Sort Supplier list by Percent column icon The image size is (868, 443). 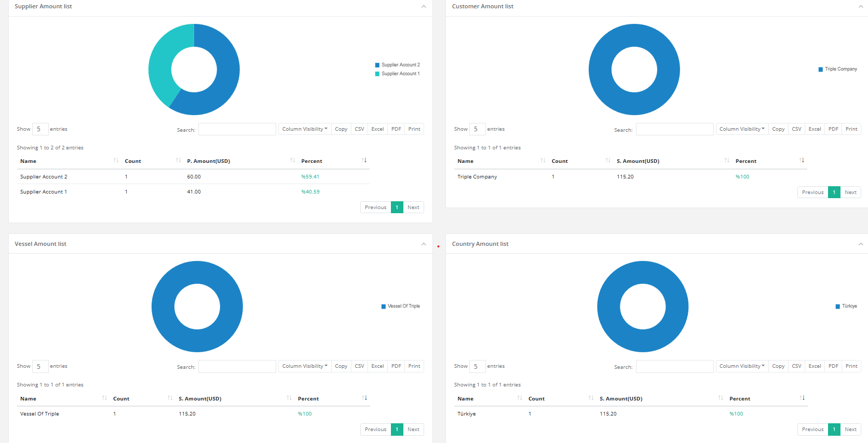pyautogui.click(x=364, y=160)
